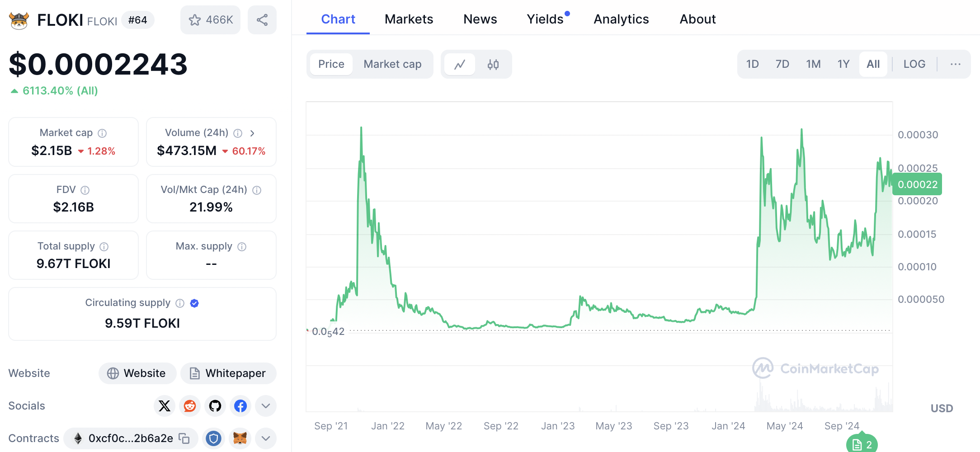Open the News tab
The width and height of the screenshot is (980, 452).
pos(480,19)
